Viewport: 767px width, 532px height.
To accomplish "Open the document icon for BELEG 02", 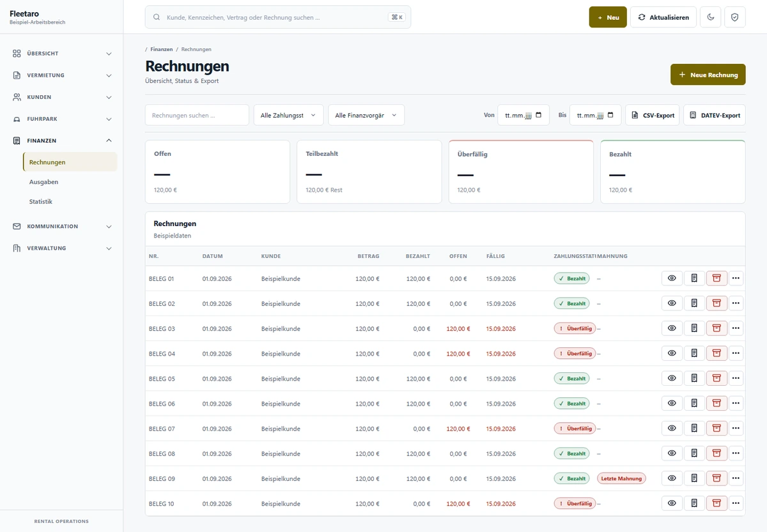I will point(694,303).
